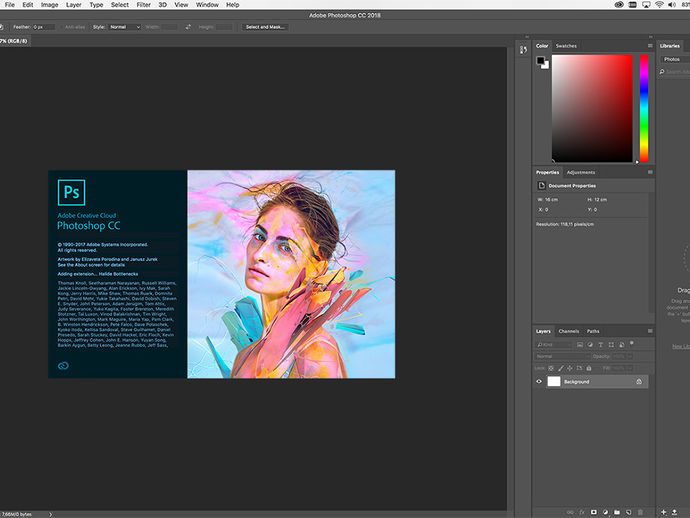Toggle the layer filtering on/off switch
This screenshot has width=690, height=518.
click(x=632, y=343)
